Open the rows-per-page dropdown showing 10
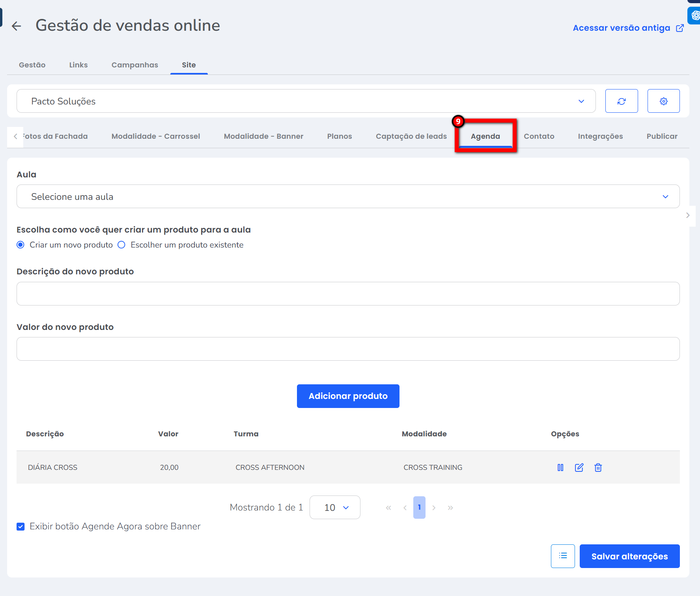Viewport: 700px width, 596px height. 335,507
